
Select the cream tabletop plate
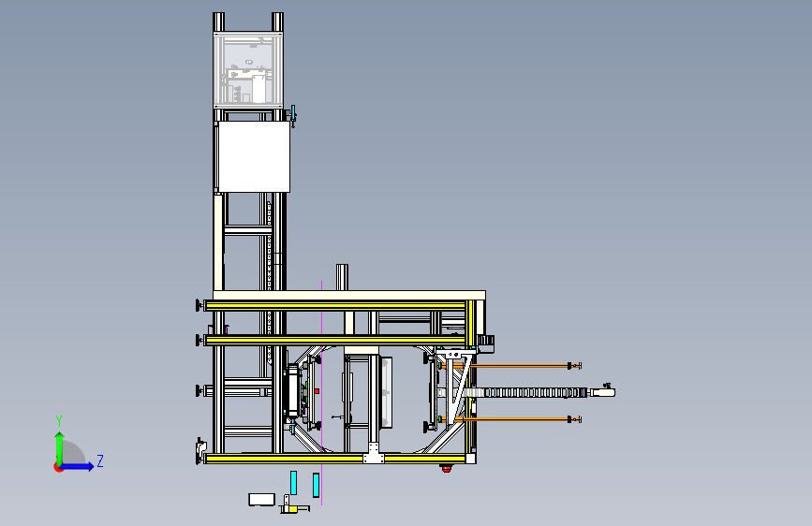click(x=349, y=295)
